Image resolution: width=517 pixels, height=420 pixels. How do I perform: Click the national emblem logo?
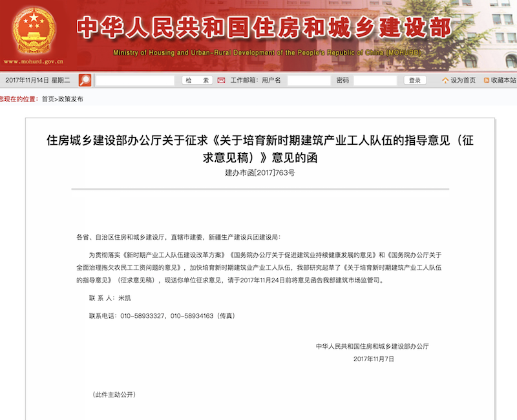tap(34, 30)
